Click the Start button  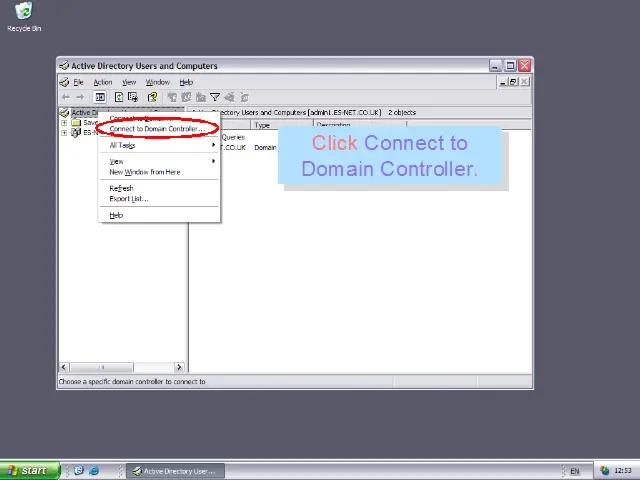[28, 470]
